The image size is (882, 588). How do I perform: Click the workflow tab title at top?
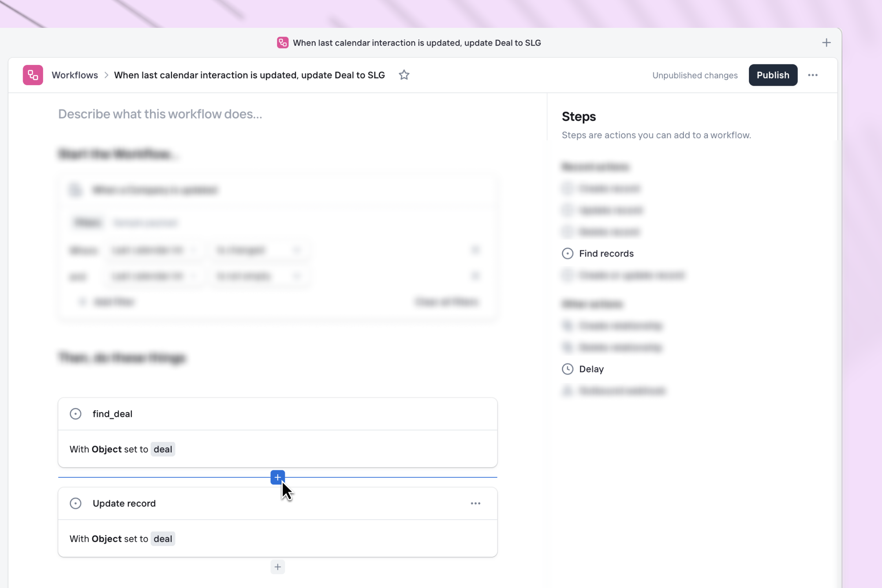coord(416,43)
